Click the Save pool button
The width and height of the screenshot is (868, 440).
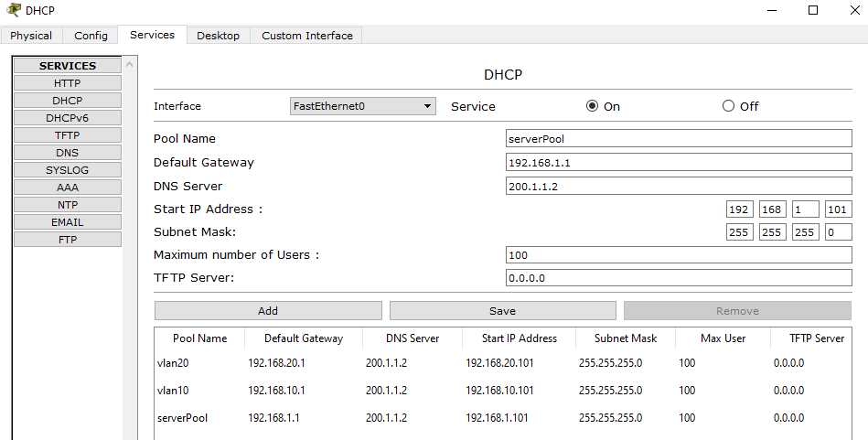click(503, 310)
